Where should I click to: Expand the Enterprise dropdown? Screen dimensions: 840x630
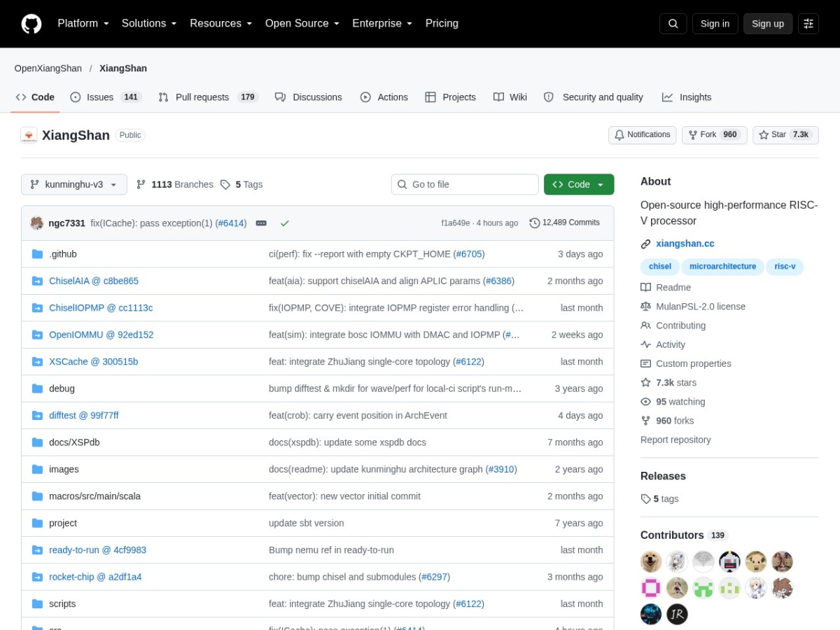(x=383, y=23)
